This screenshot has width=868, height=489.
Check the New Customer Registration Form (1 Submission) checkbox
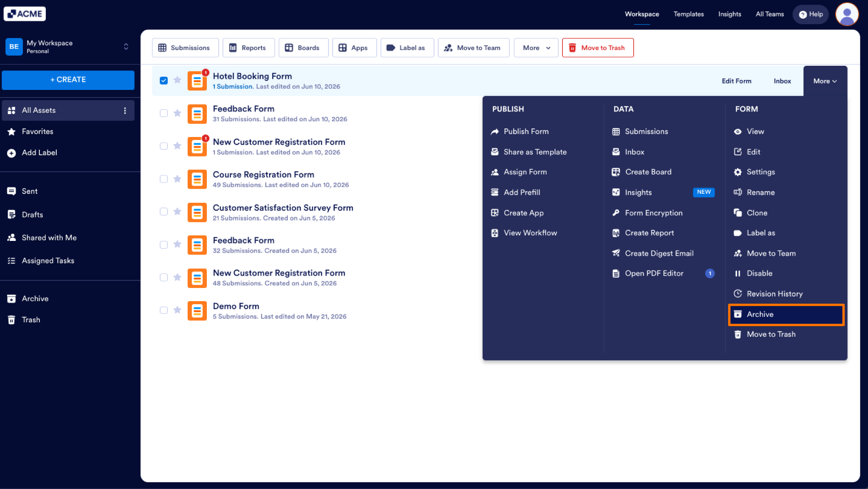164,146
